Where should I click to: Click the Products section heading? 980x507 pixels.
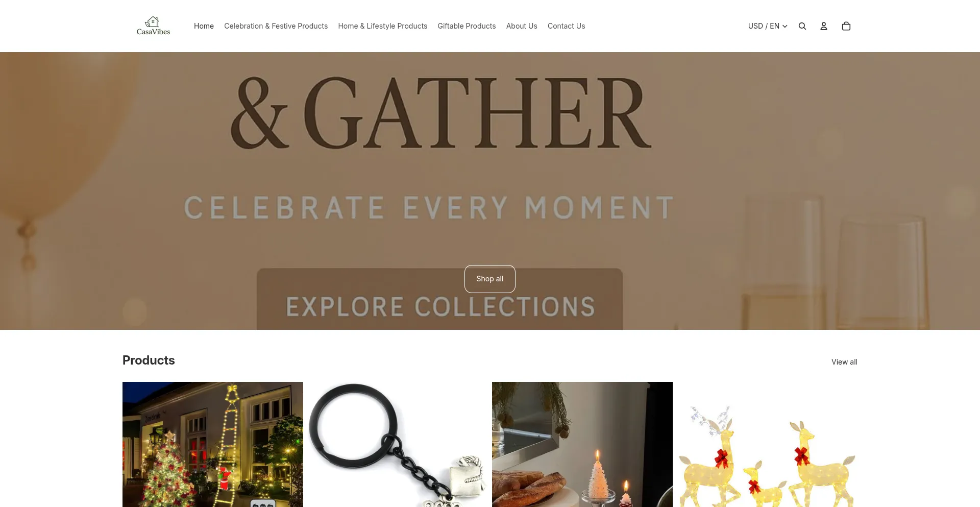(x=149, y=360)
